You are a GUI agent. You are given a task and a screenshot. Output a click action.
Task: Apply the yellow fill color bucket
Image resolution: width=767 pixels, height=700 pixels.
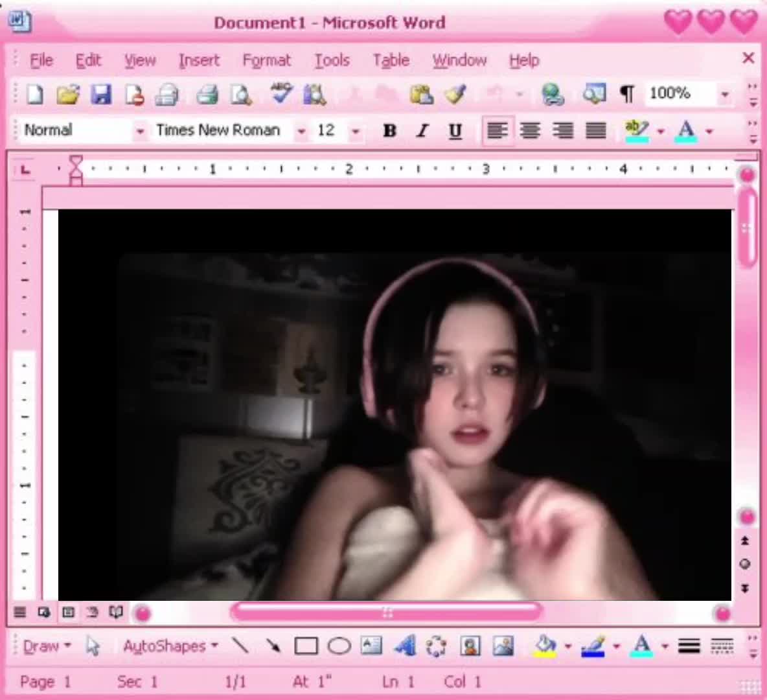coord(546,646)
